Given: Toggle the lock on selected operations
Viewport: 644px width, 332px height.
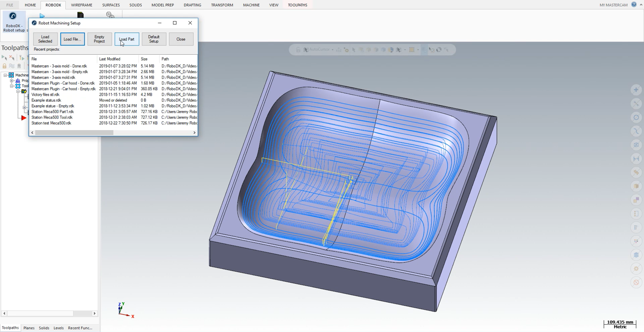Looking at the screenshot, I should [x=5, y=65].
